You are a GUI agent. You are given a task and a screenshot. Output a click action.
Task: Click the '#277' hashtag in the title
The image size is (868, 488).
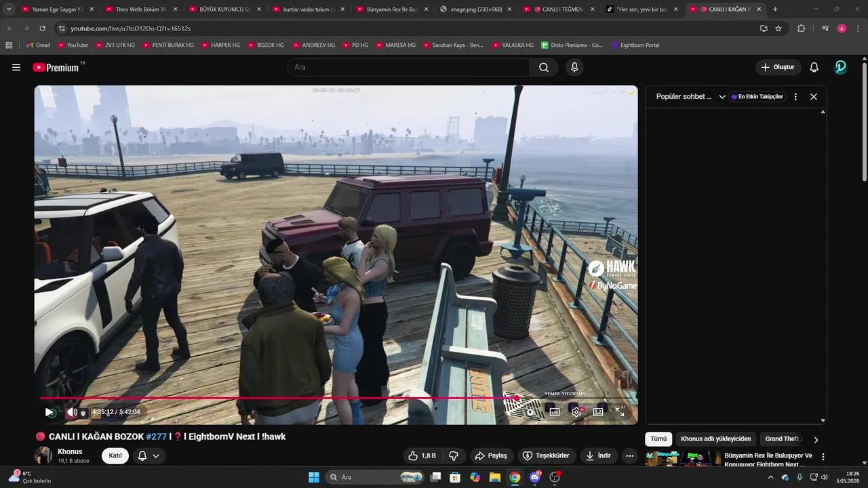point(156,436)
